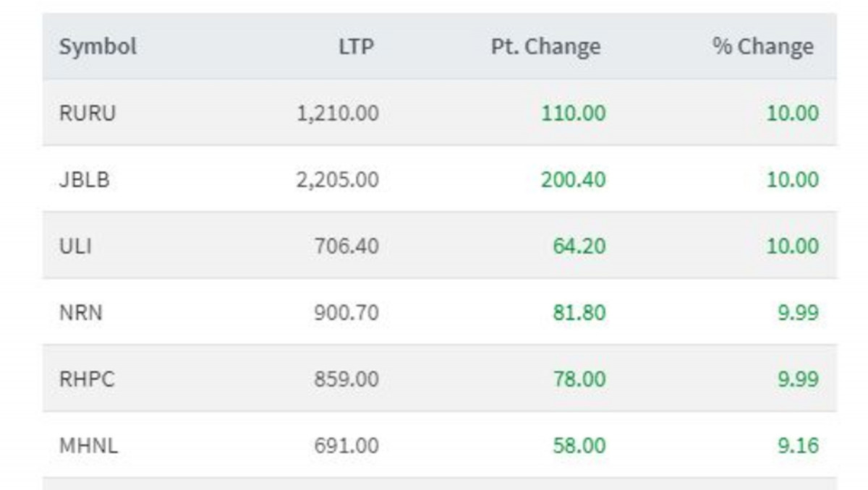Click NRN's point change 81.80

coord(579,313)
